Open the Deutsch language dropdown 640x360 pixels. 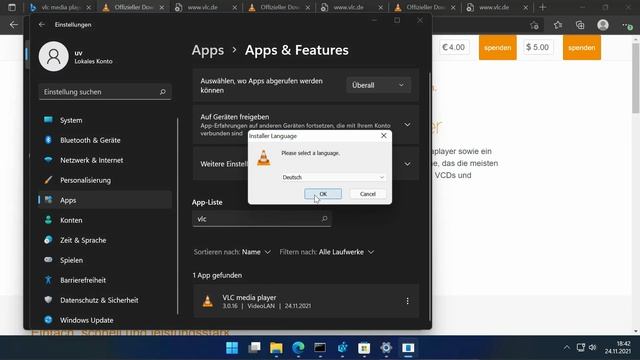click(333, 177)
